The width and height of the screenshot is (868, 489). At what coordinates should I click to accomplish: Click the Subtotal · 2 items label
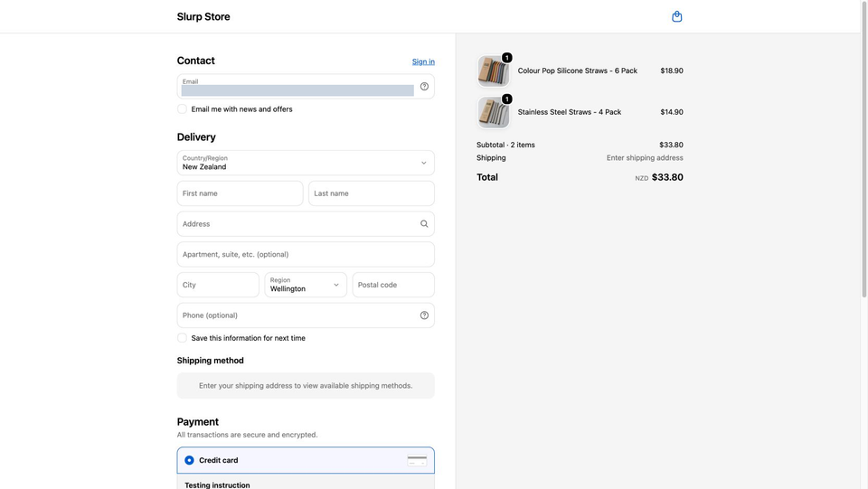pyautogui.click(x=505, y=145)
